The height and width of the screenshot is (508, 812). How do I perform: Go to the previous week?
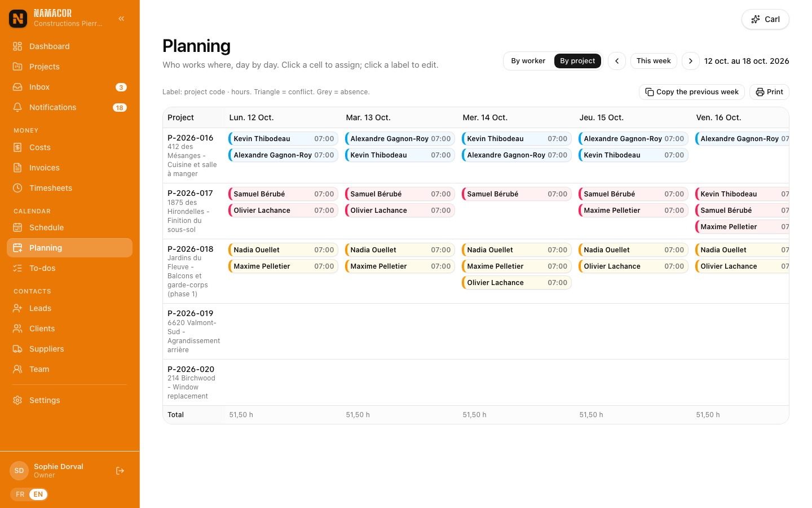(617, 61)
